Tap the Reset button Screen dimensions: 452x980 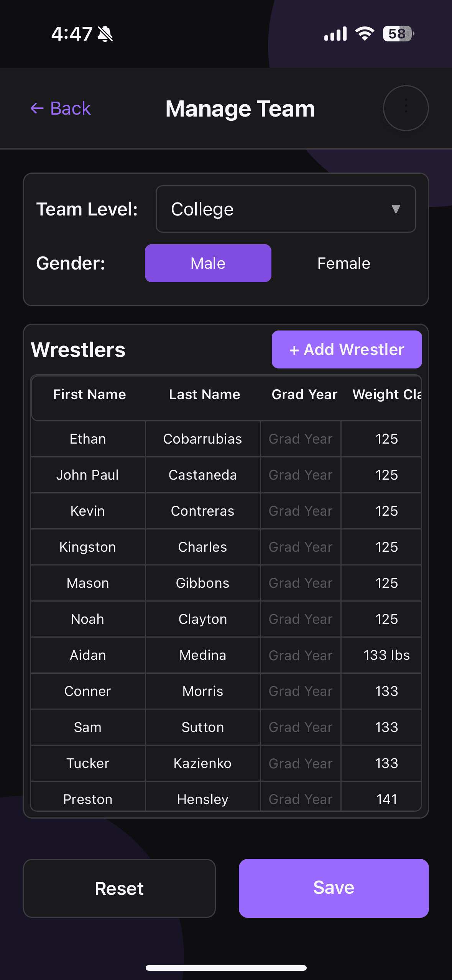click(x=119, y=888)
